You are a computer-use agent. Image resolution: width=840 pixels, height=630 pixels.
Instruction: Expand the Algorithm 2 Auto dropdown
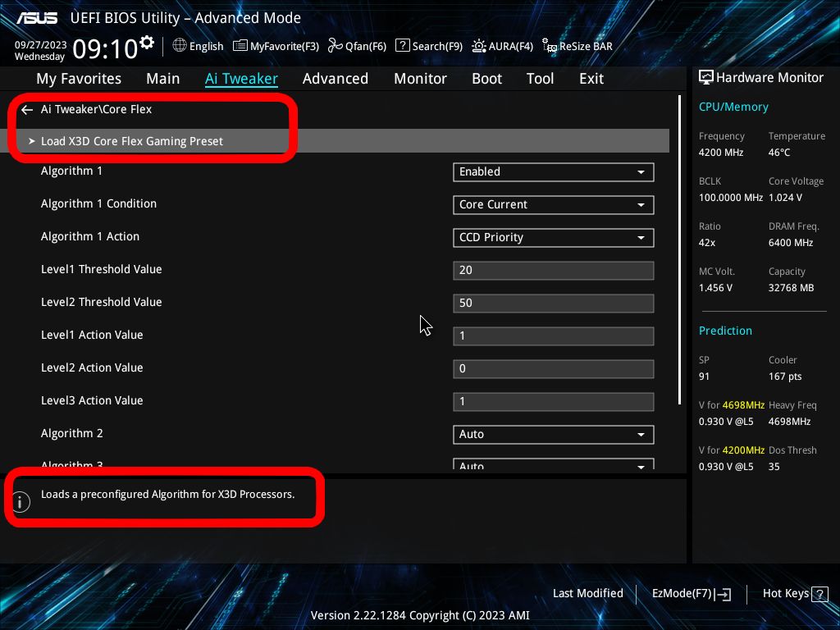tap(554, 435)
